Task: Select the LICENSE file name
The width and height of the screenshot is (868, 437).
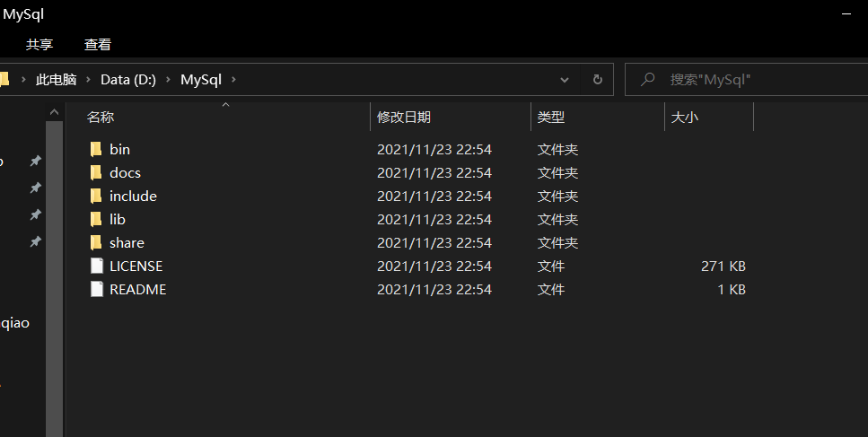Action: click(x=136, y=267)
